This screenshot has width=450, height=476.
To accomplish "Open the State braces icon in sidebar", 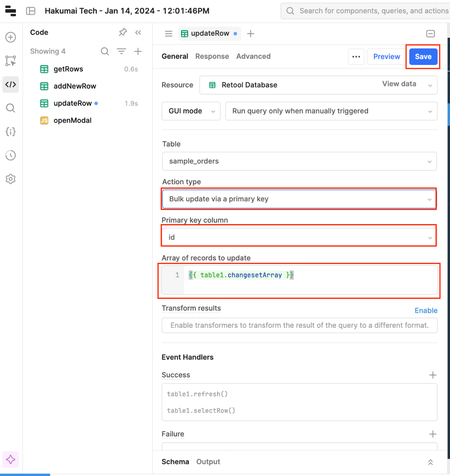I will pyautogui.click(x=11, y=132).
